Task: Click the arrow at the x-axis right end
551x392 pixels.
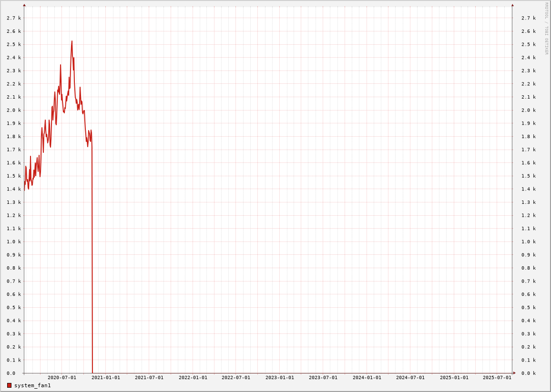Action: pos(514,373)
